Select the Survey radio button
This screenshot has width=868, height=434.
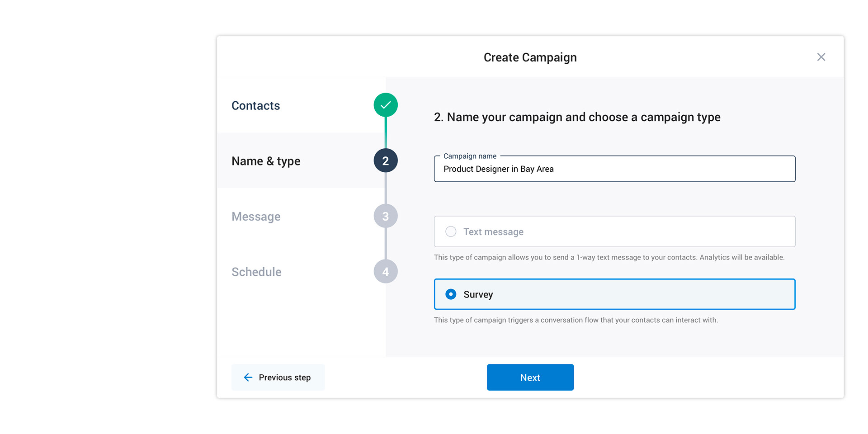451,294
